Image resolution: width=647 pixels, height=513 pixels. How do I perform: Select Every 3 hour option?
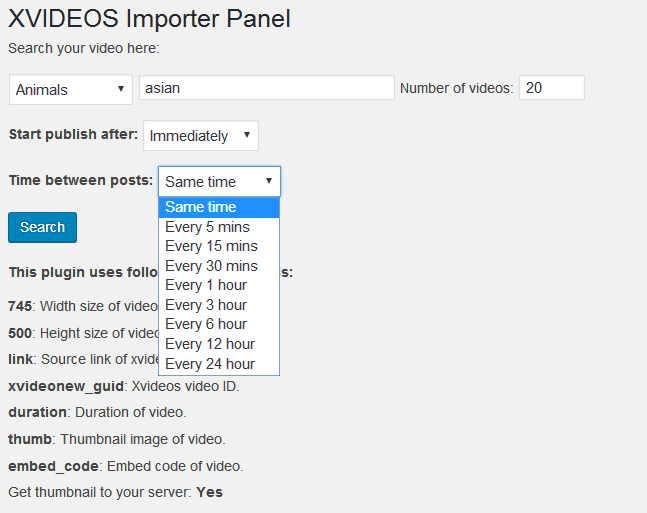coord(219,305)
